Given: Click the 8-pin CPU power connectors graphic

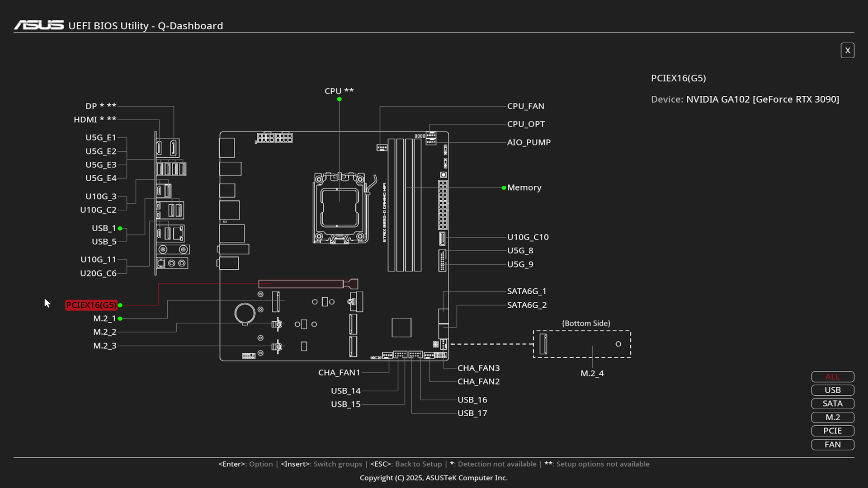Looking at the screenshot, I should click(274, 137).
